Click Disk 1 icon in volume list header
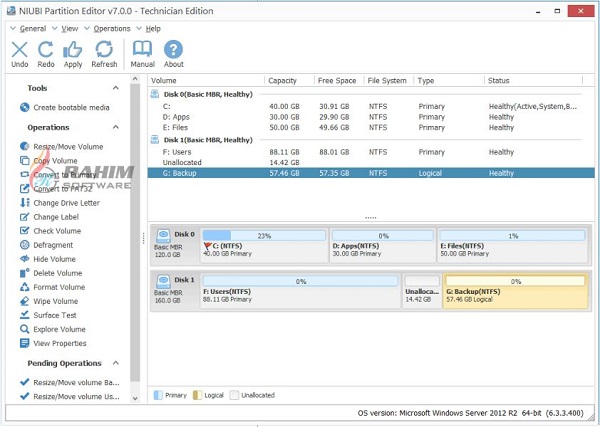 coord(155,139)
